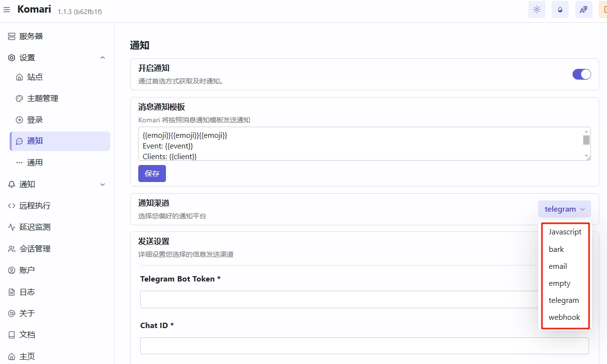This screenshot has height=364, width=607.
Task: Select webhook from channel list
Action: 564,317
